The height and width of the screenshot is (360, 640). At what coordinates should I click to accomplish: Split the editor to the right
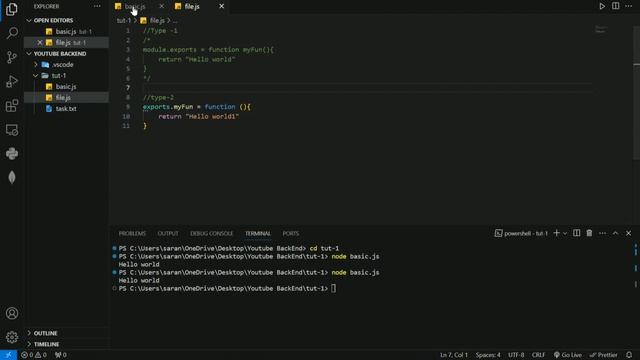tap(616, 6)
